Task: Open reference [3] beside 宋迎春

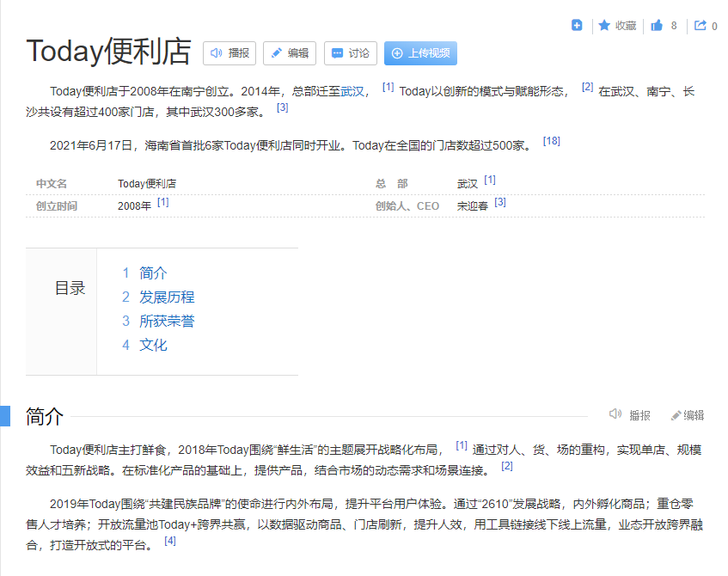Action: (500, 202)
